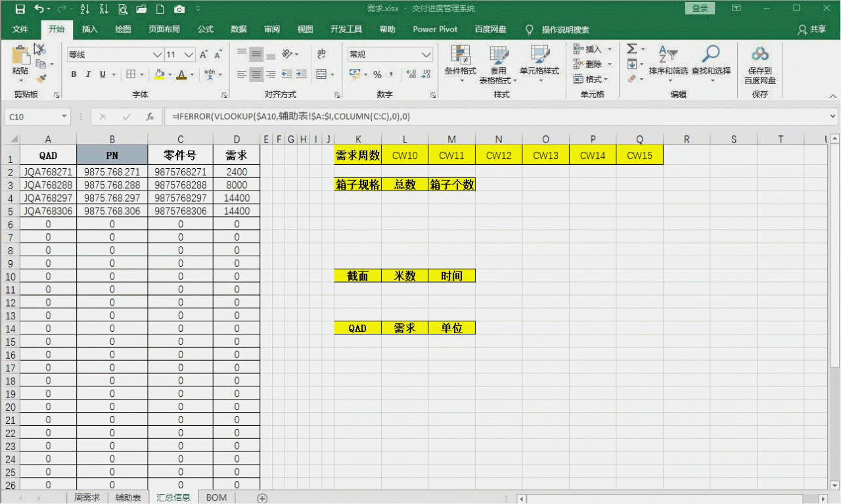The width and height of the screenshot is (841, 504).
Task: Toggle align left
Action: click(x=242, y=74)
